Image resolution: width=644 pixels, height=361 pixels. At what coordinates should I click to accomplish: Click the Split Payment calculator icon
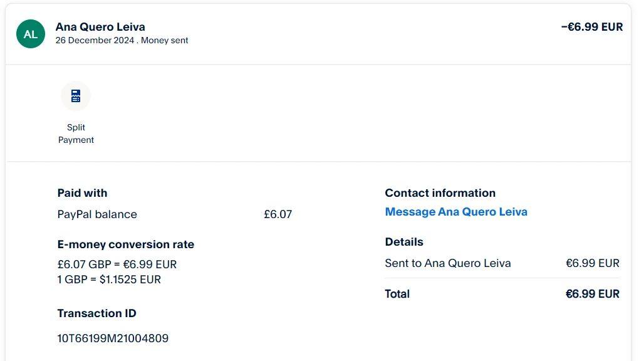click(x=76, y=96)
